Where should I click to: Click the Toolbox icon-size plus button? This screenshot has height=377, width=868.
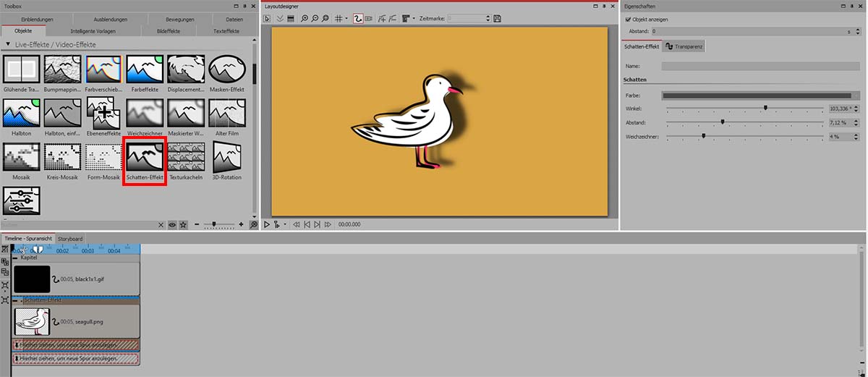pos(242,225)
